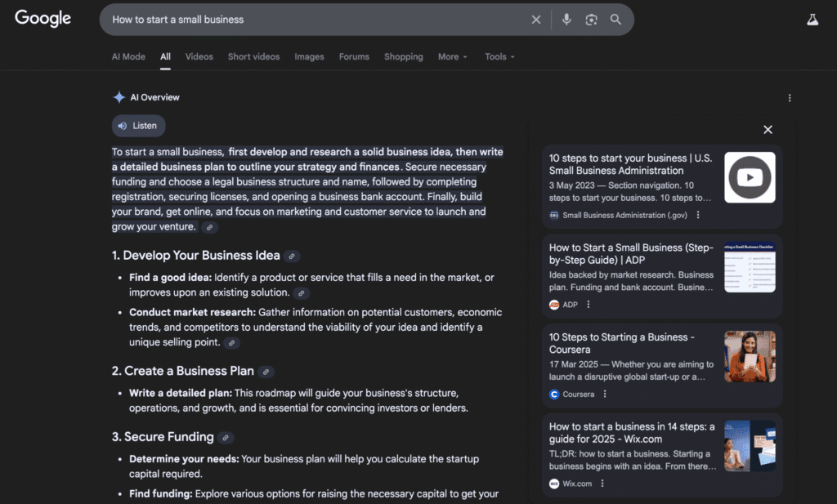Image resolution: width=837 pixels, height=504 pixels.
Task: Close the sources side panel
Action: [x=768, y=129]
